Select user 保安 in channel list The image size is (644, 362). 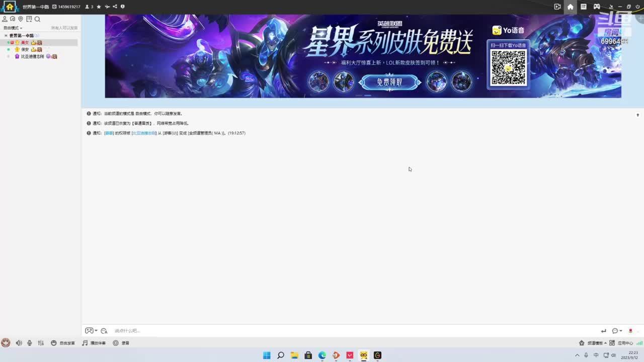(x=25, y=49)
